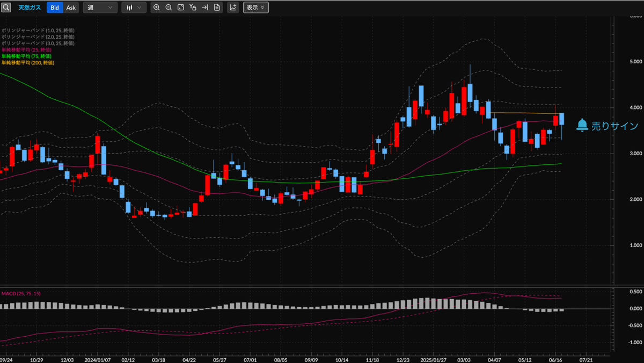644x363 pixels.
Task: Click the sell signal bell icon
Action: click(582, 126)
